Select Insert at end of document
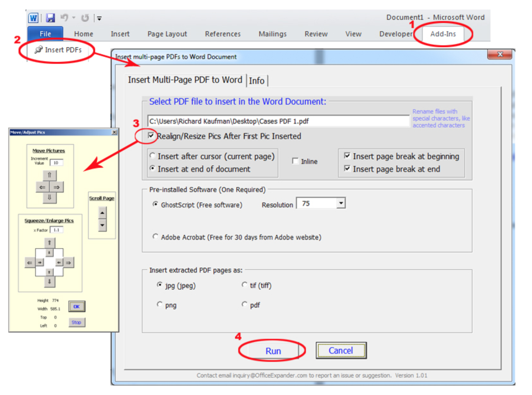The image size is (532, 395). [x=153, y=168]
